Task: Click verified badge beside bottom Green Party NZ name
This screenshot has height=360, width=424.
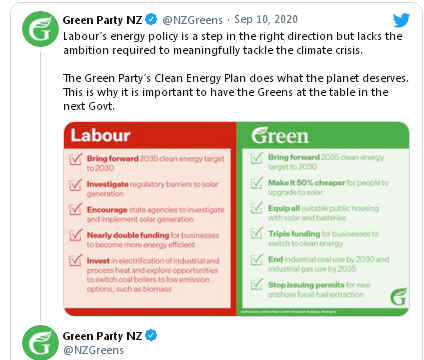Action: pyautogui.click(x=151, y=335)
